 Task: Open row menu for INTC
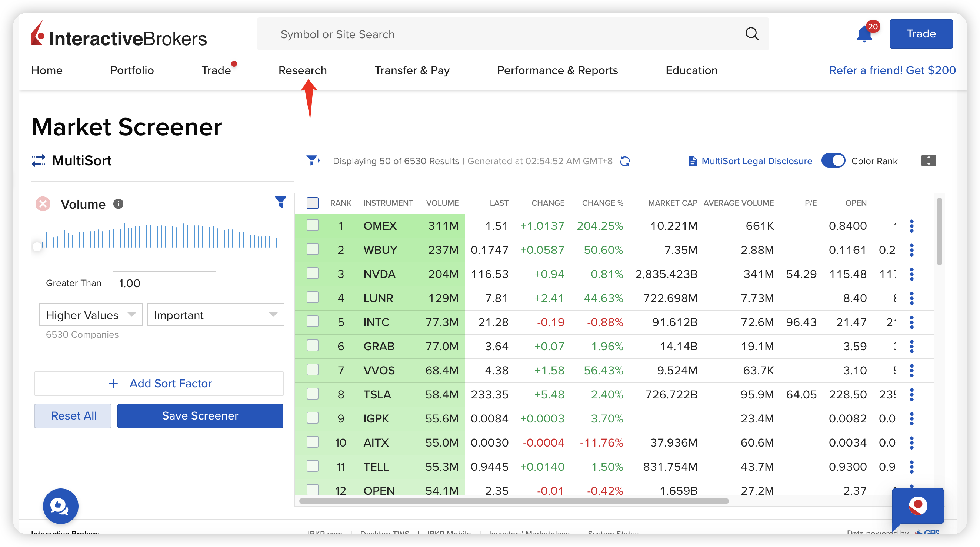(911, 322)
